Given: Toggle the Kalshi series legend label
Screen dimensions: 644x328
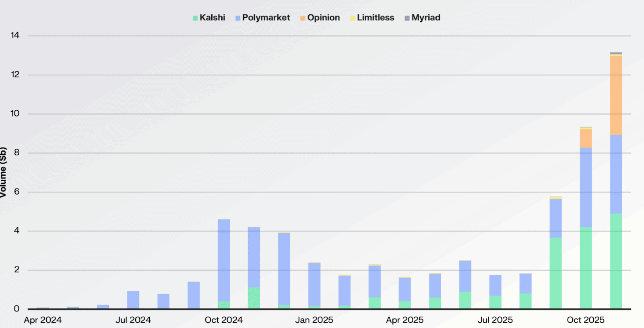Looking at the screenshot, I should click(x=212, y=18).
